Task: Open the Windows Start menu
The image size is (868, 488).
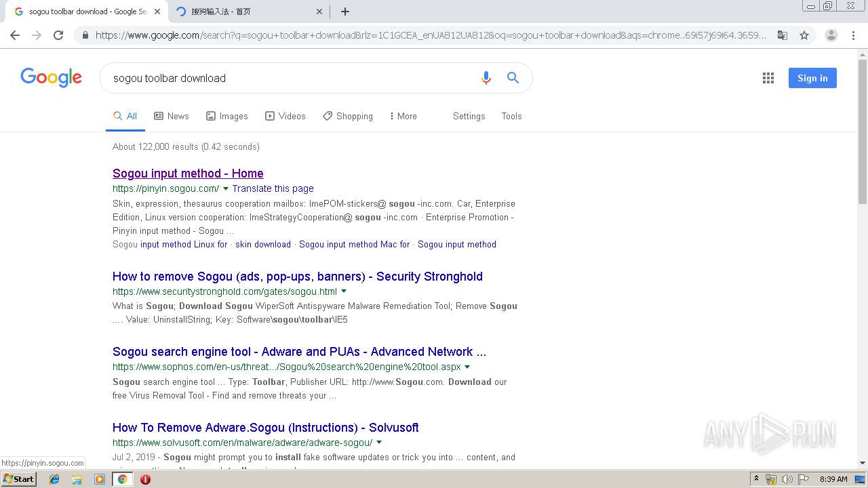Action: pos(19,479)
